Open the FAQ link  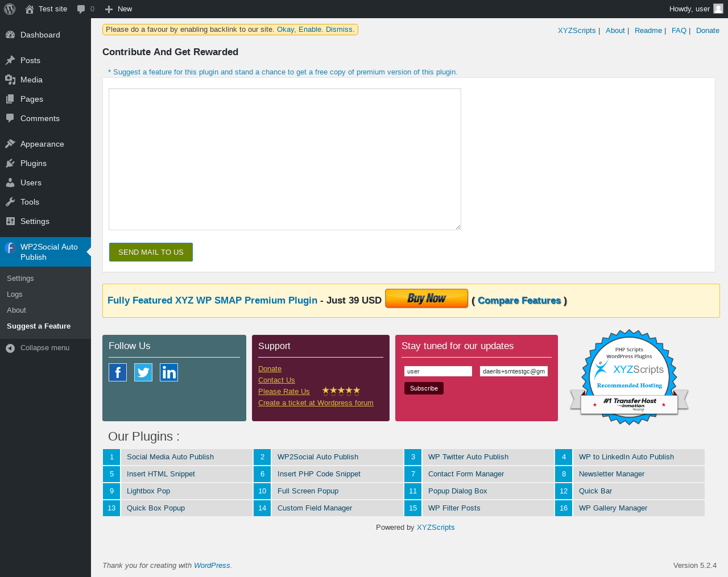[679, 31]
